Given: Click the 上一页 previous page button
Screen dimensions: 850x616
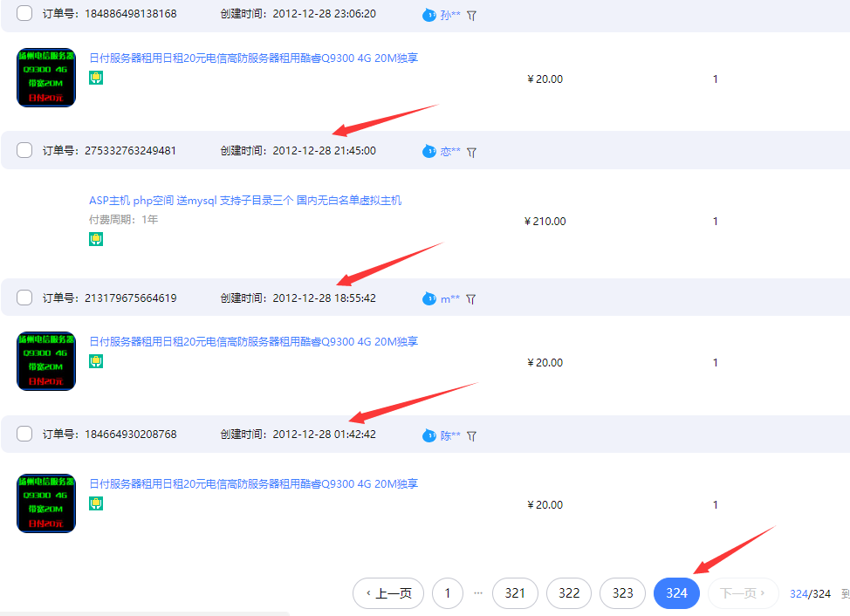Looking at the screenshot, I should click(388, 593).
